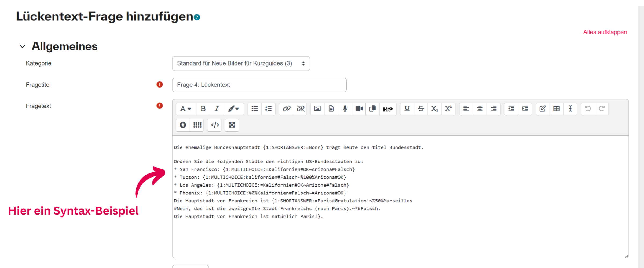Toggle strikethrough formatting
Image resolution: width=644 pixels, height=268 pixels.
click(x=421, y=109)
